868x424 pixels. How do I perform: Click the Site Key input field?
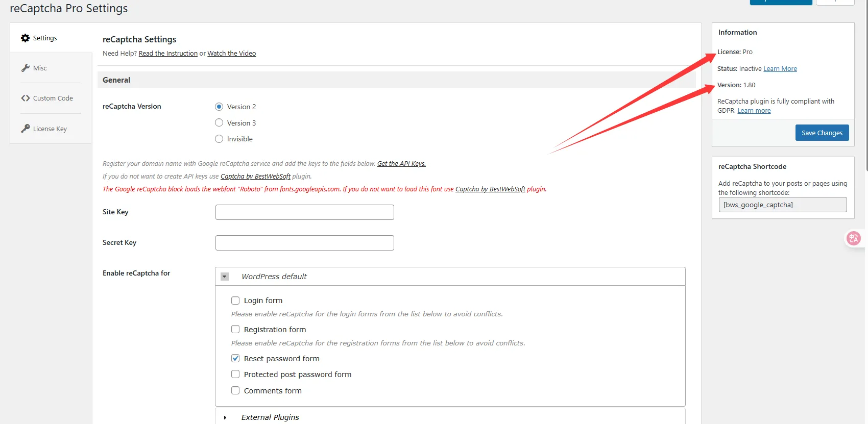coord(305,212)
